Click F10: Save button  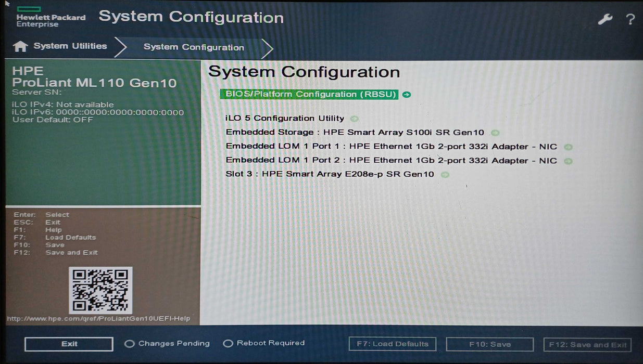[490, 344]
